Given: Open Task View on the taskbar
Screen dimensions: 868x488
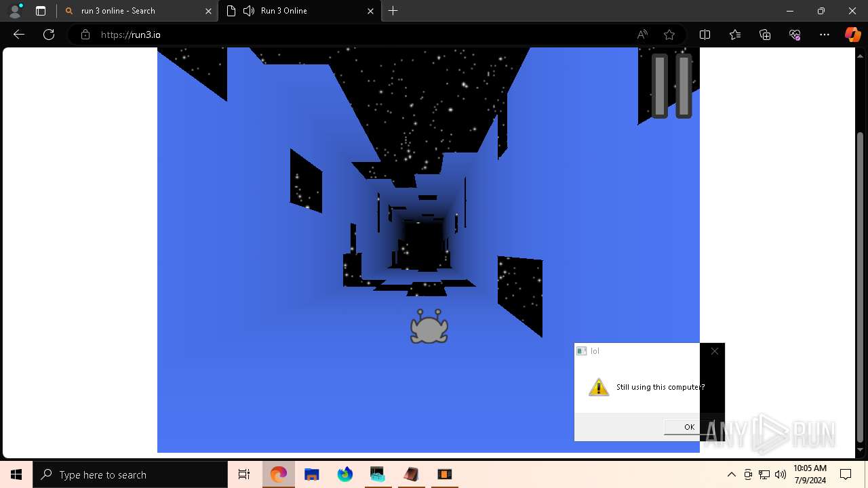Looking at the screenshot, I should click(244, 474).
